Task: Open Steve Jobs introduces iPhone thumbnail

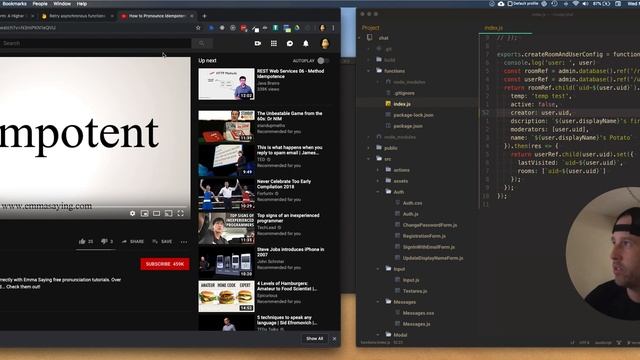Action: coord(227,262)
